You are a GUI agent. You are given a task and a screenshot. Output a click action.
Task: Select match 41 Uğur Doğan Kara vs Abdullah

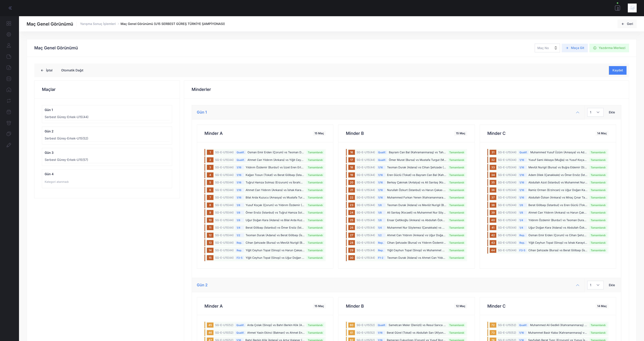(x=548, y=228)
